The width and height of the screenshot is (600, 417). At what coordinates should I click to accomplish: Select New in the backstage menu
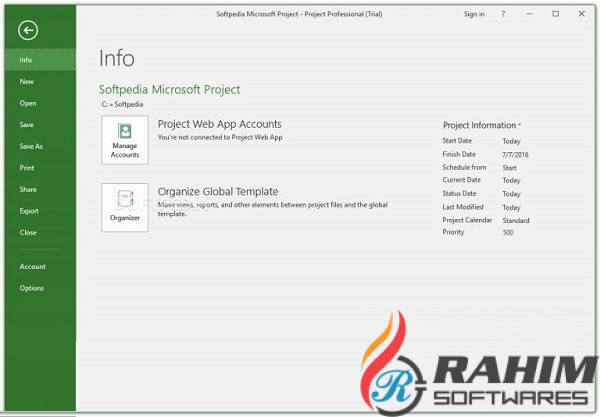click(x=41, y=81)
